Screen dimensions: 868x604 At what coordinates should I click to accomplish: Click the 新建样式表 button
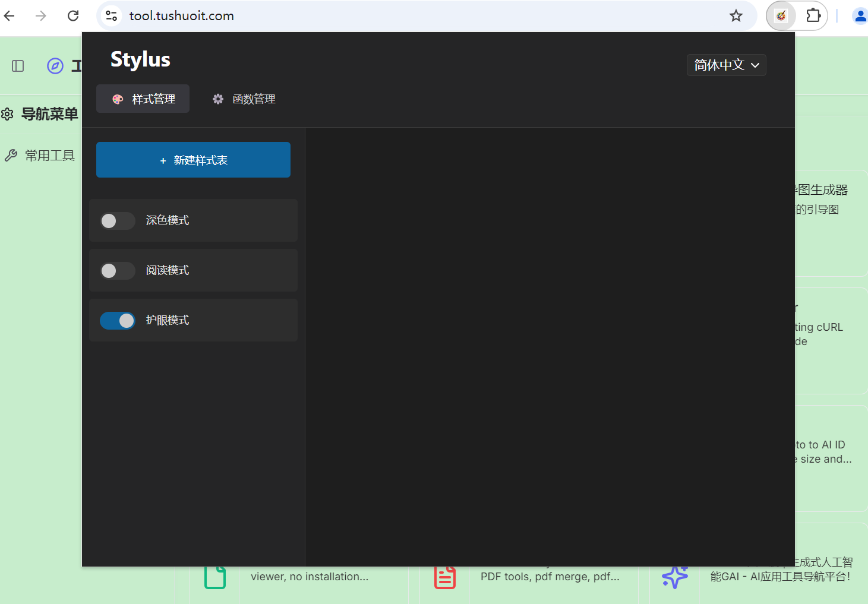[x=193, y=160]
